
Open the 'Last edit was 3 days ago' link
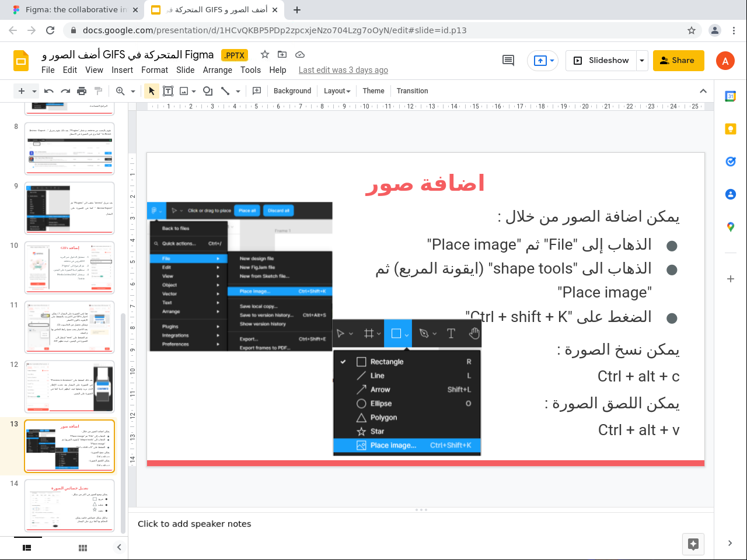coord(343,70)
